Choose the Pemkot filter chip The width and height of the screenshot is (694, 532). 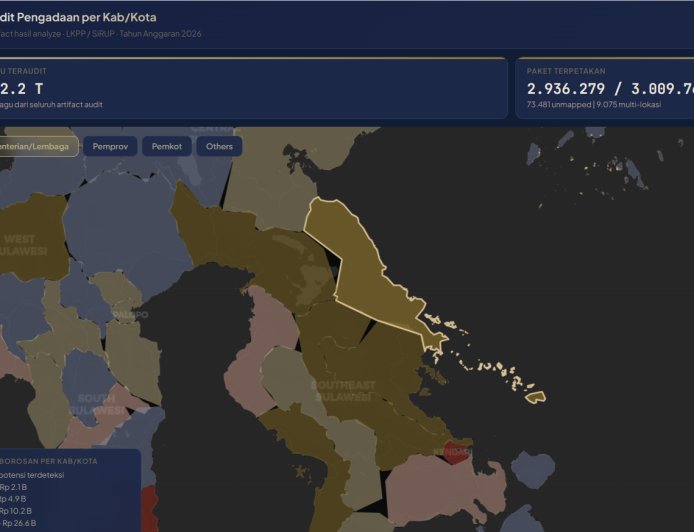pos(166,146)
